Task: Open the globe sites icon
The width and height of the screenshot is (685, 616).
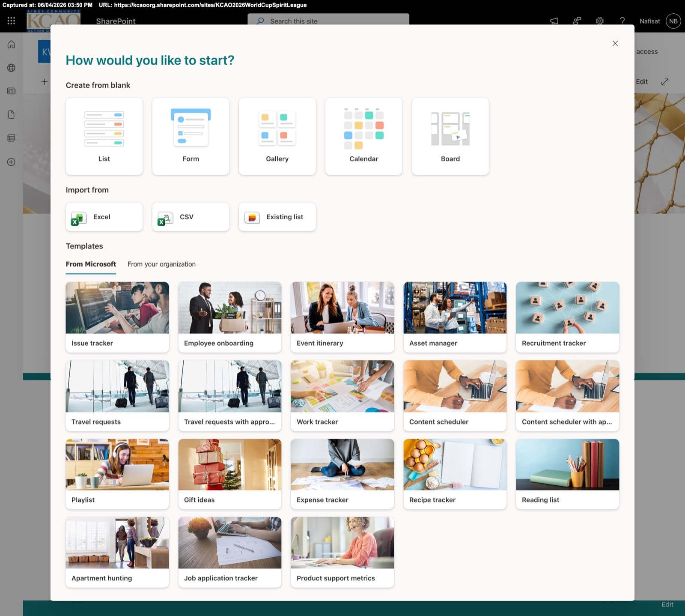Action: point(11,68)
